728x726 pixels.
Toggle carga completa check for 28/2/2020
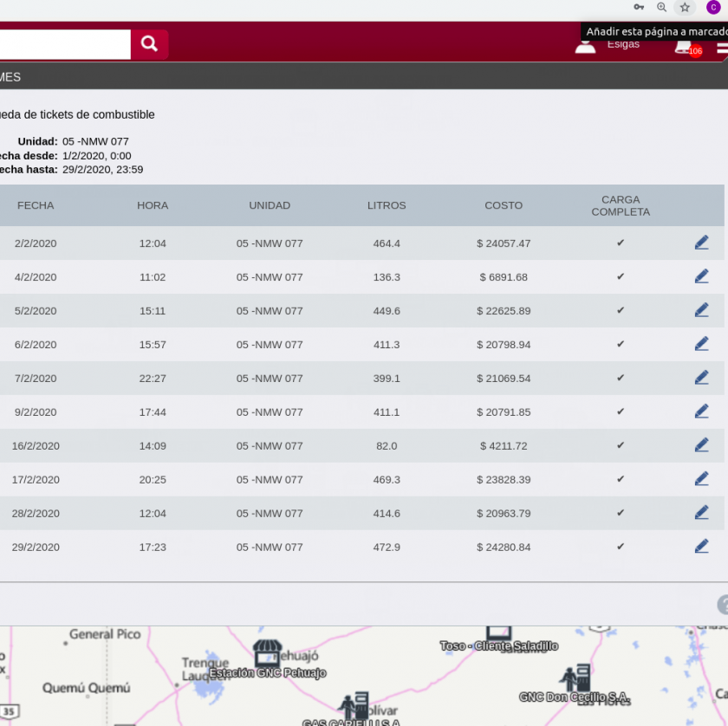click(x=621, y=513)
